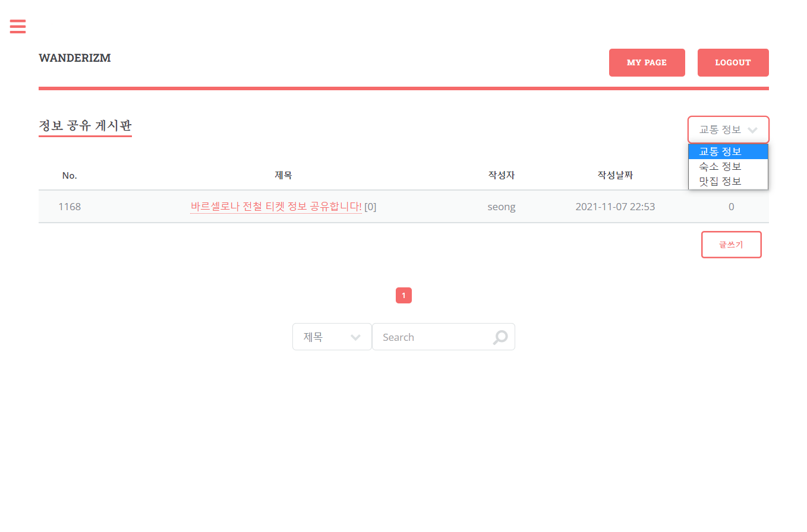This screenshot has height=532, width=807.
Task: Go to WANDERIZM home logo
Action: click(75, 58)
